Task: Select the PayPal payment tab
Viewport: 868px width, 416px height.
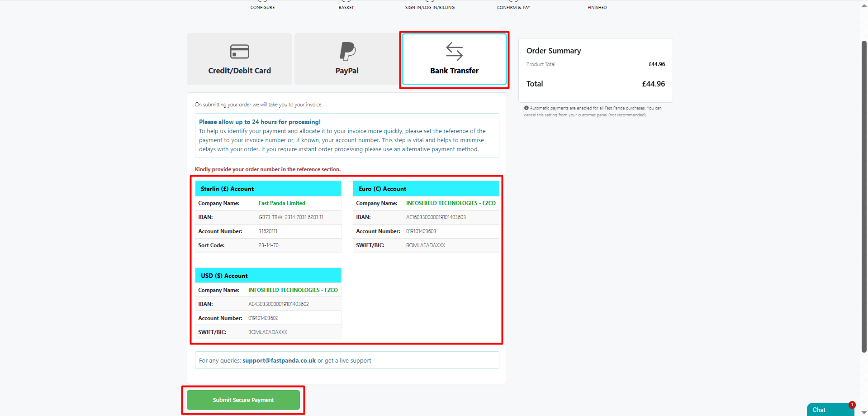Action: point(347,59)
